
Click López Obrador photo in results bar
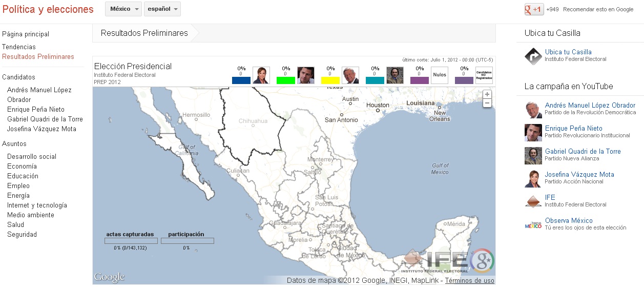tap(350, 75)
